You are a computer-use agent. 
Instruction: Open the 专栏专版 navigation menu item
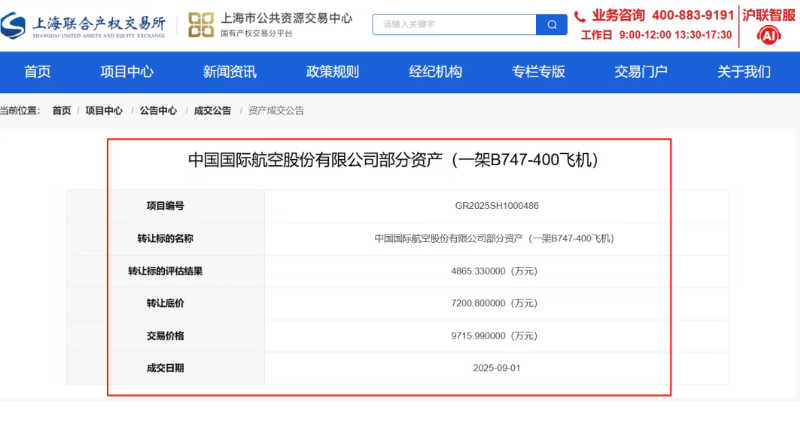538,72
